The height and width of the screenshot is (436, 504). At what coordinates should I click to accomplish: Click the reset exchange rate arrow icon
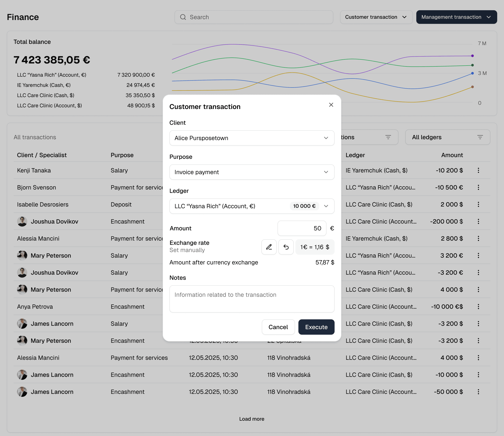point(286,247)
